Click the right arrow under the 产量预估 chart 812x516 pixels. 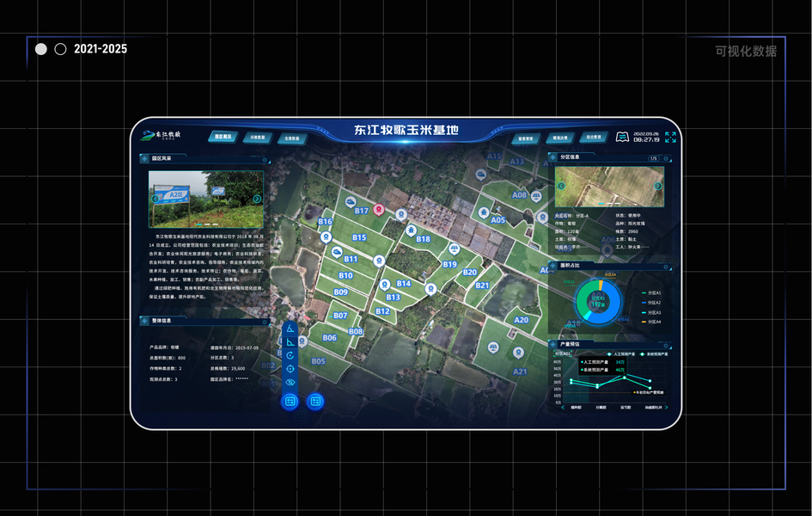click(x=667, y=408)
